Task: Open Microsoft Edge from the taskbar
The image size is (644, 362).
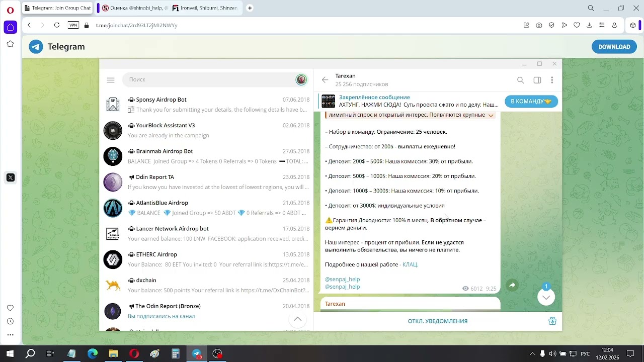Action: [93, 353]
